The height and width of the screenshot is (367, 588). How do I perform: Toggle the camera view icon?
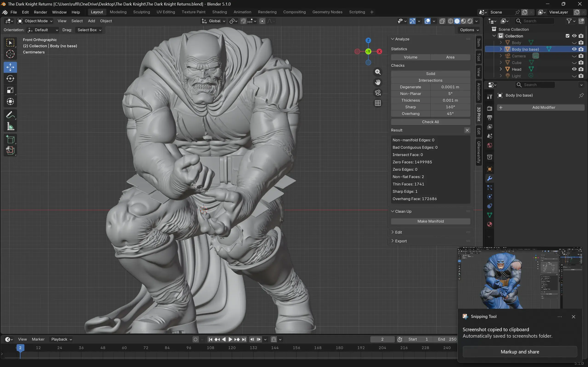click(378, 93)
